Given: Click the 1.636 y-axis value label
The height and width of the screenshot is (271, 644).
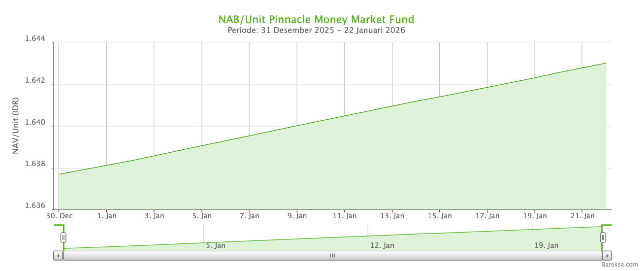Looking at the screenshot, I should 35,206.
